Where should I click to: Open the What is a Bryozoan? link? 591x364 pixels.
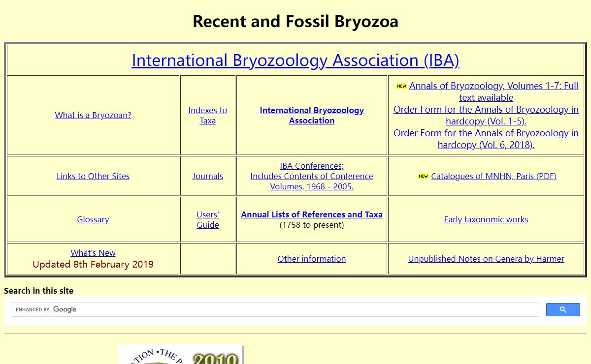[93, 115]
